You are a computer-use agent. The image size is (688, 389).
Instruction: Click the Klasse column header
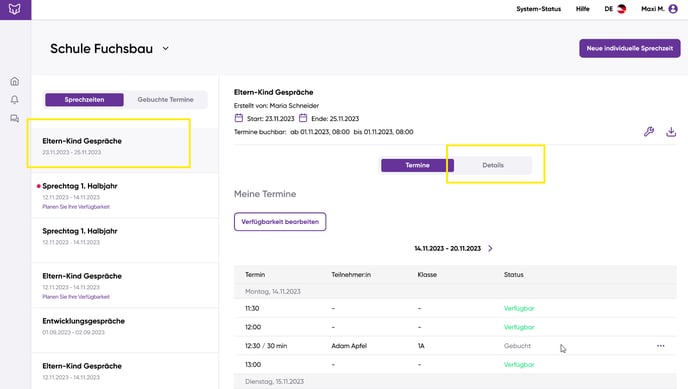pos(427,275)
